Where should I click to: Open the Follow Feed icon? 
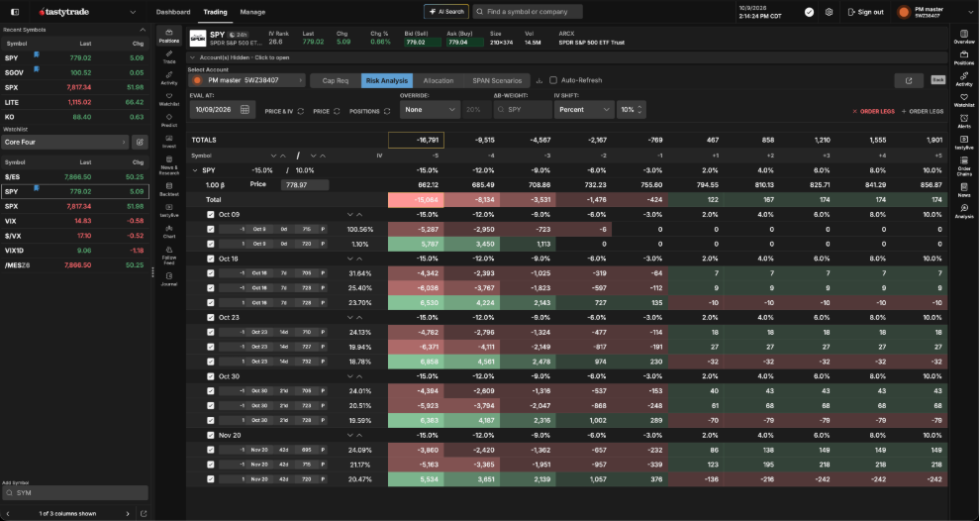click(168, 256)
